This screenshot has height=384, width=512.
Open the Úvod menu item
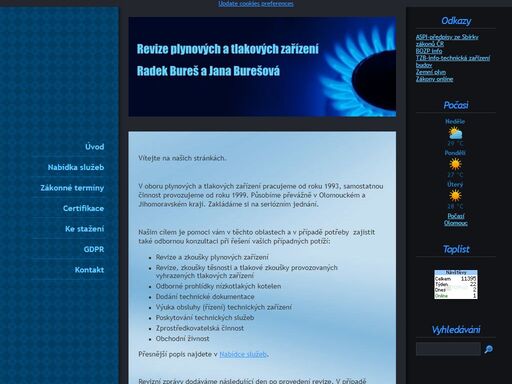tap(94, 147)
